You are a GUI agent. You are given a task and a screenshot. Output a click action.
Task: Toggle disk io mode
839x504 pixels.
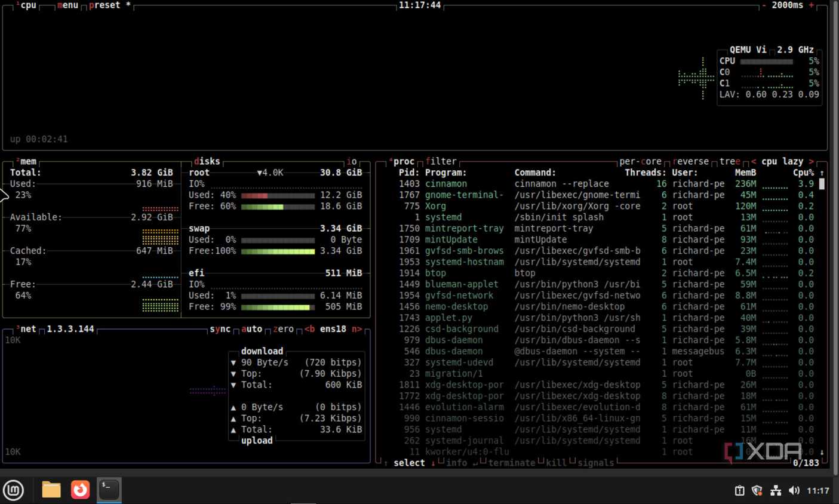(352, 161)
